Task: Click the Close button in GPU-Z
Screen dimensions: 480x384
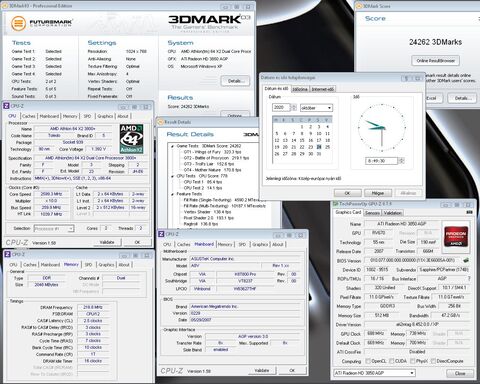Action: 460,373
